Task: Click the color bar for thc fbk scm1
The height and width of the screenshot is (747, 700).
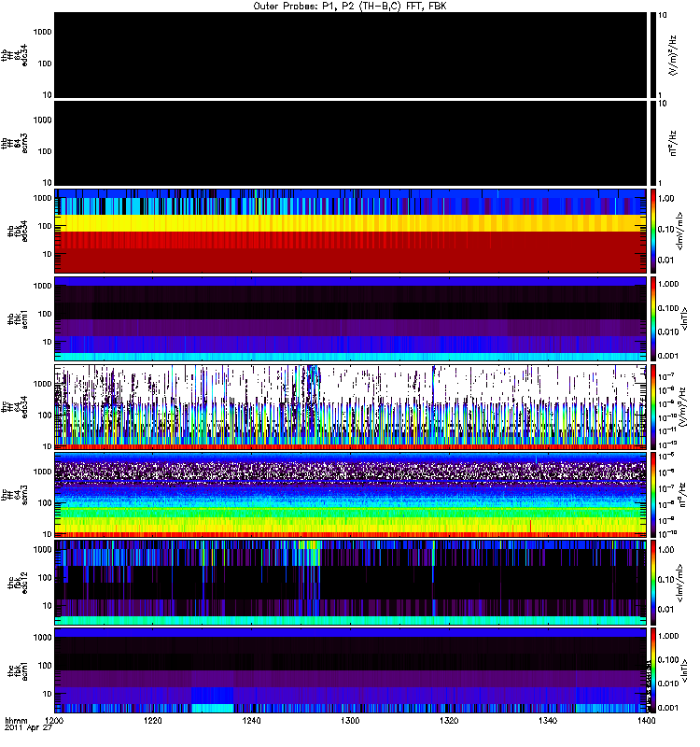Action: coord(653,670)
